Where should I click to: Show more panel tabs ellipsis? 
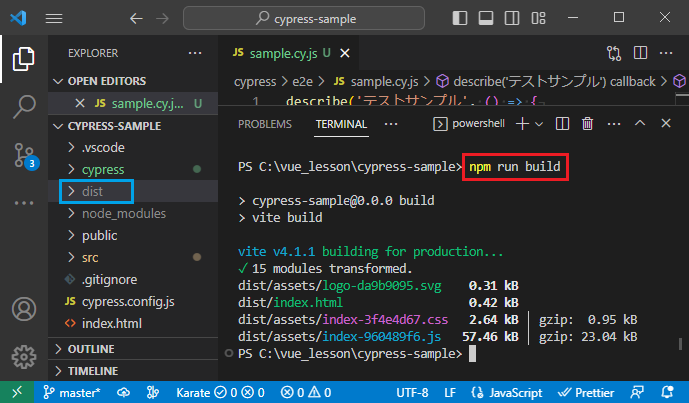[x=391, y=124]
